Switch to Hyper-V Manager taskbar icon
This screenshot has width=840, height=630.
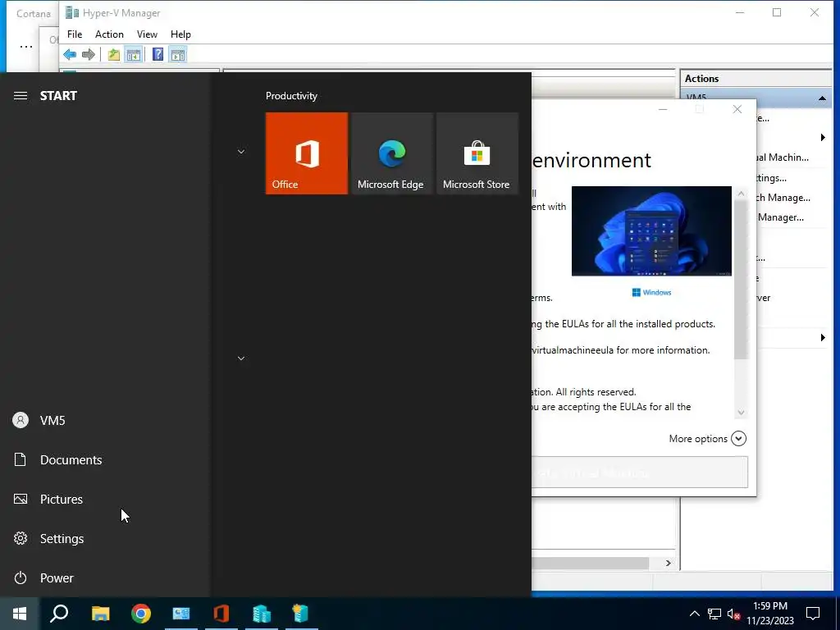[x=262, y=614]
